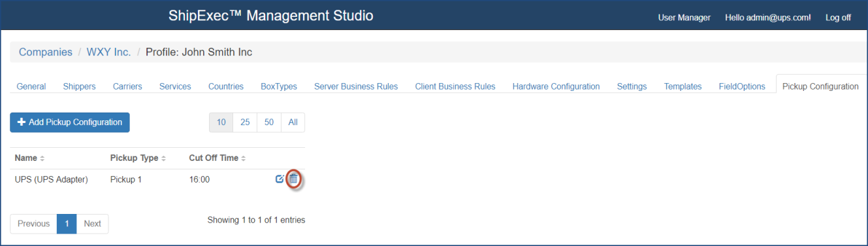Show 50 entries per page
The width and height of the screenshot is (868, 246).
click(269, 122)
